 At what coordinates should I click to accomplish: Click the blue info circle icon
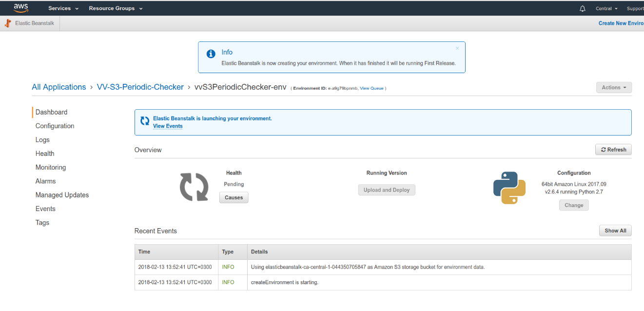[211, 54]
